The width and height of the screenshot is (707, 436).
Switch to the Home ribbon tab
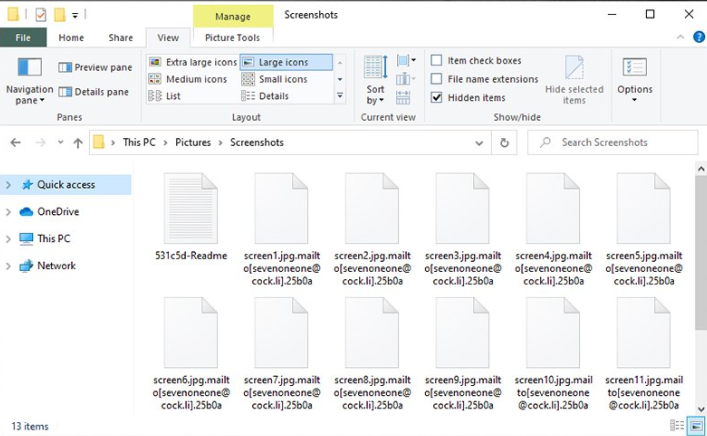(71, 38)
